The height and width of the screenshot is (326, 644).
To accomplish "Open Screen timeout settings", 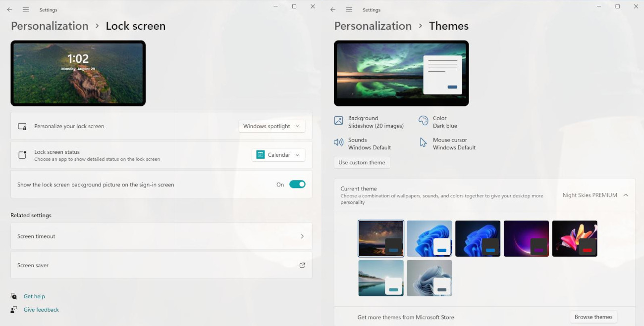I will pyautogui.click(x=161, y=236).
